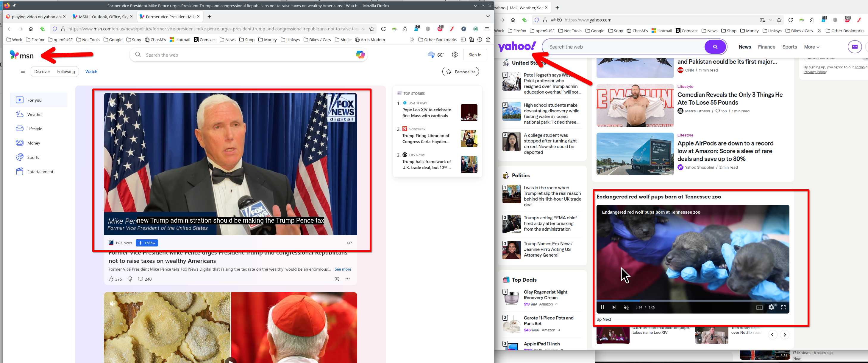The image size is (868, 363).
Task: Click the MSN weather icon showing 60°
Action: tap(431, 55)
